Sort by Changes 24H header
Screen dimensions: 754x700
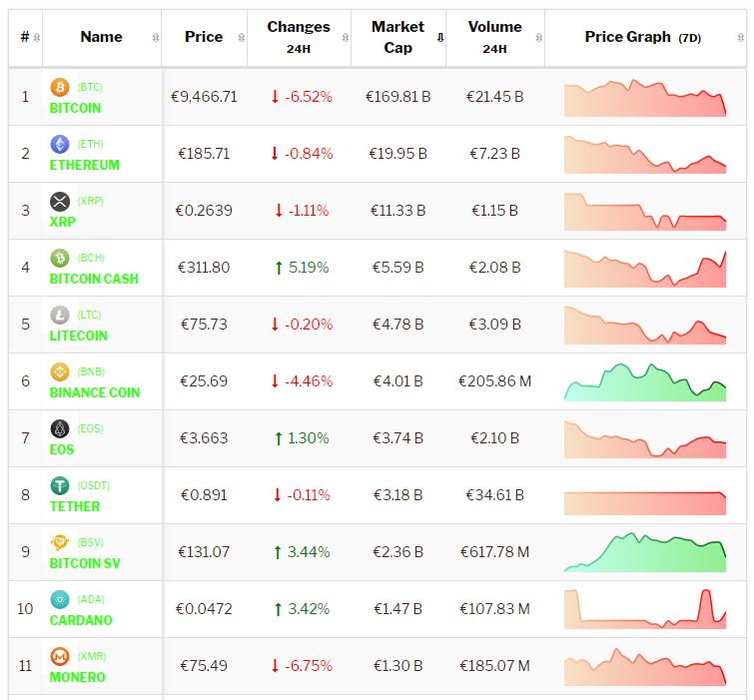[x=298, y=37]
